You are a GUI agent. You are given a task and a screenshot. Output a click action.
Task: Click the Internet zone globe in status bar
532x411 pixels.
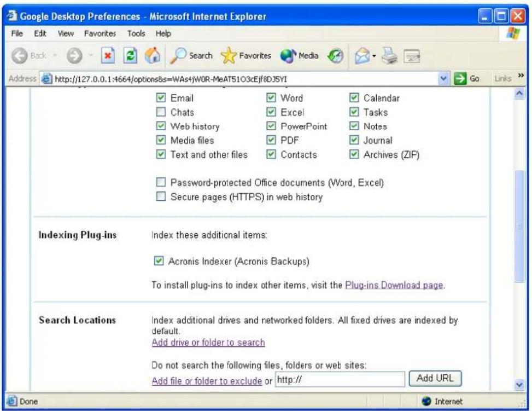point(426,401)
